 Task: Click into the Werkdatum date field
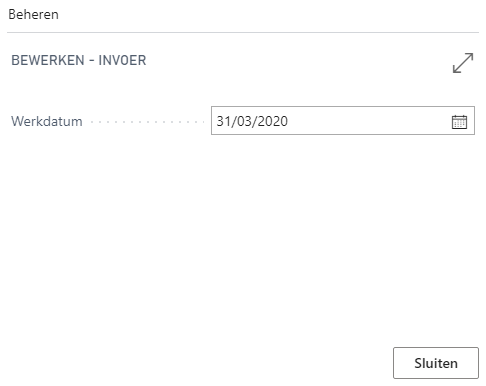[x=343, y=121]
